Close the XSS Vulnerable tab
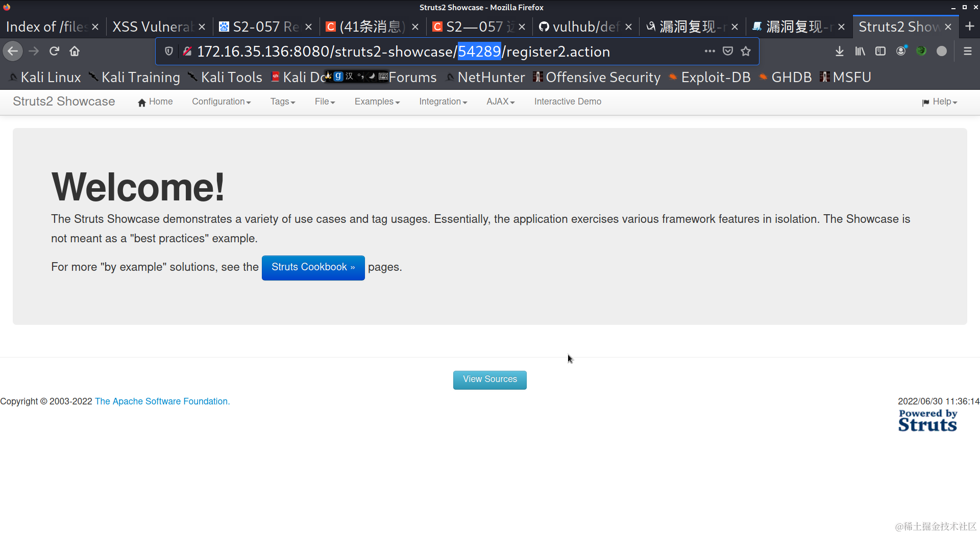Viewport: 980px width, 535px height. pos(202,27)
